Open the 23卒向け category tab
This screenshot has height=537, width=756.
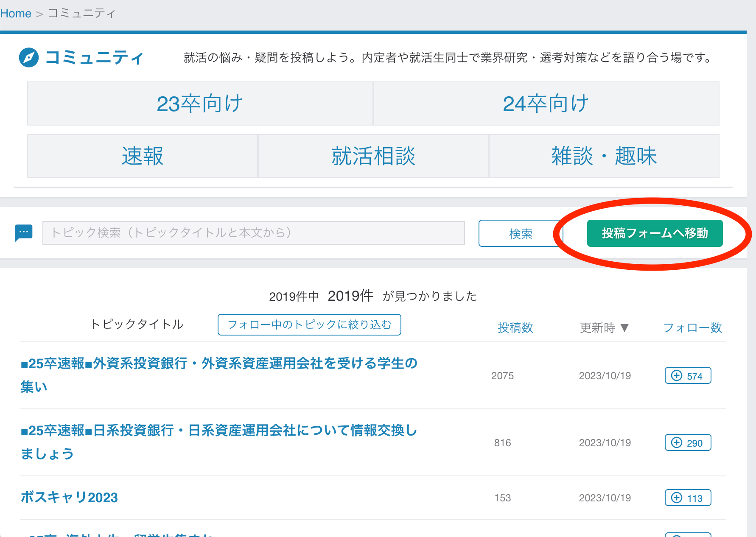200,103
